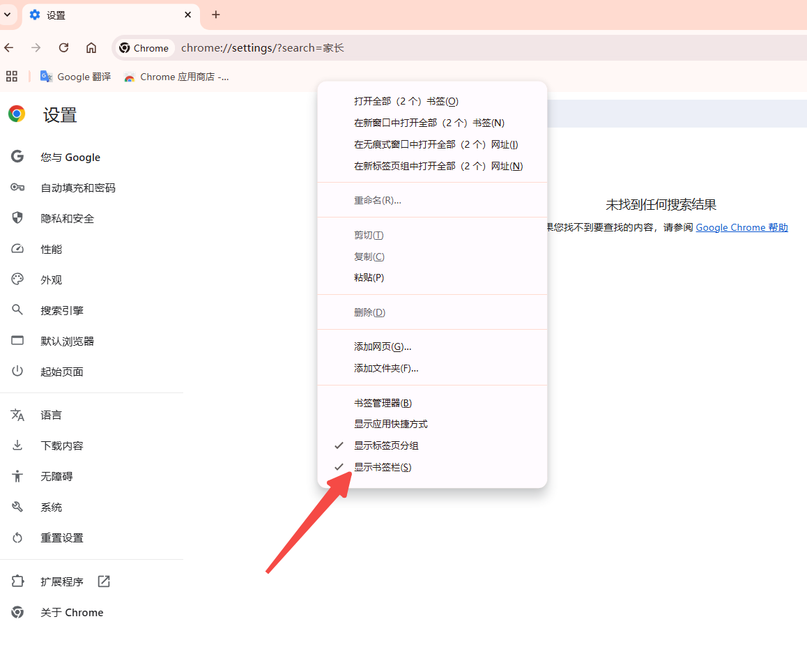Image resolution: width=807 pixels, height=672 pixels.
Task: Open the home page icon
Action: [x=91, y=48]
